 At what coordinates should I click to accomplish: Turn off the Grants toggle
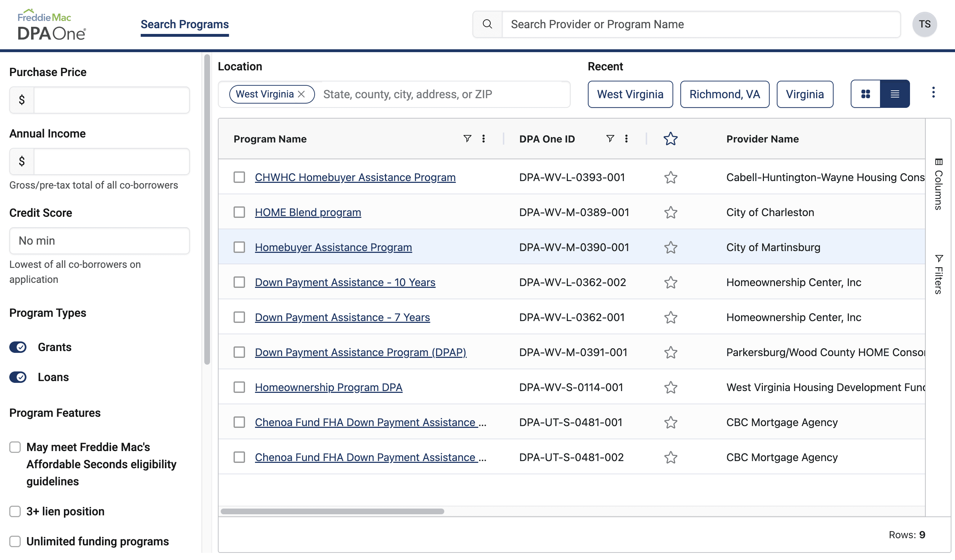[18, 347]
